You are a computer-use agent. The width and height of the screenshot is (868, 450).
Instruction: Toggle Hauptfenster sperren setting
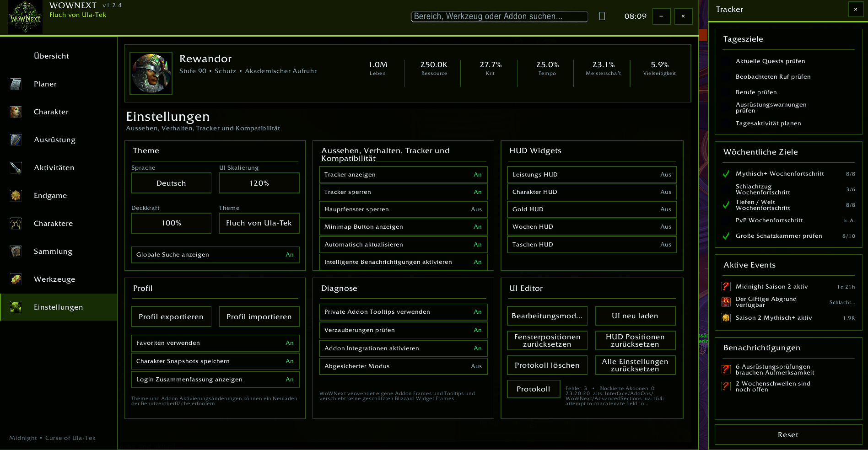point(403,209)
